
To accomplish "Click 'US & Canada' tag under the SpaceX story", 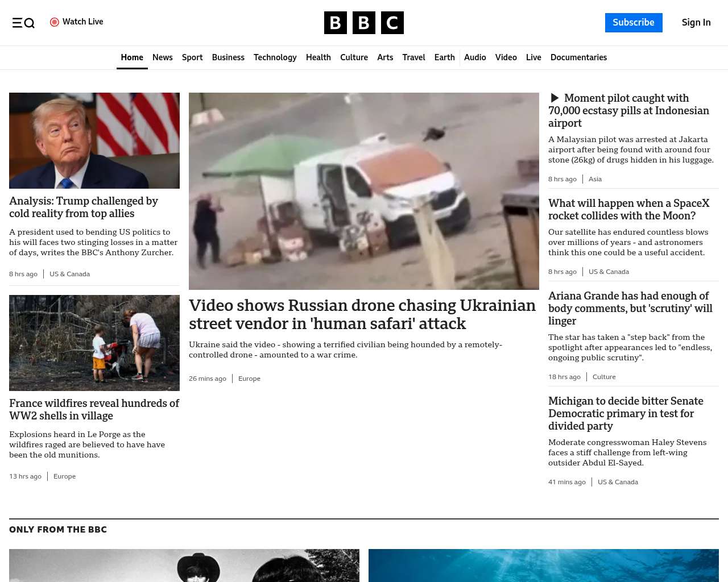I will click(609, 272).
